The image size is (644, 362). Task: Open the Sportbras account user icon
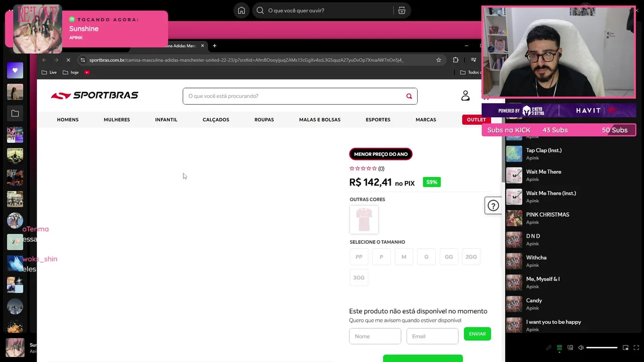tap(465, 96)
